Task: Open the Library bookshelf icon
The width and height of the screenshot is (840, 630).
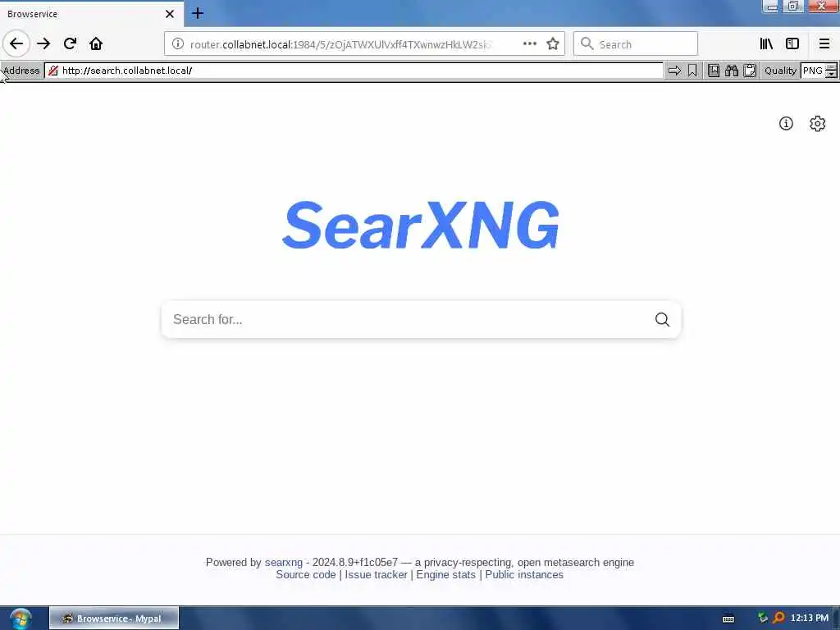Action: (x=766, y=44)
